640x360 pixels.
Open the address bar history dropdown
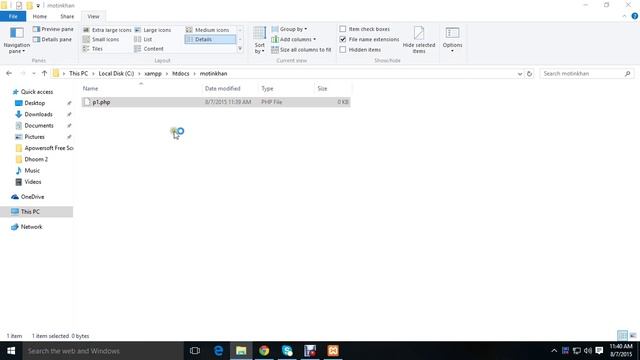tap(520, 74)
